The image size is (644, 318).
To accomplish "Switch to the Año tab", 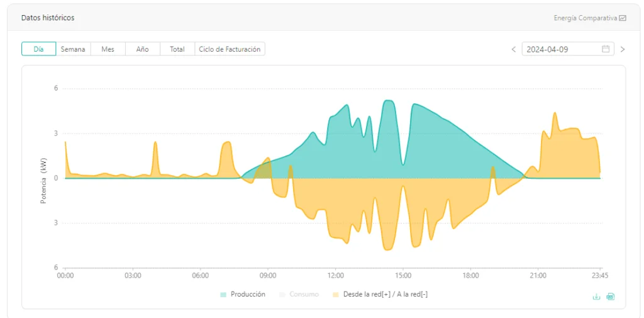I will (x=143, y=49).
